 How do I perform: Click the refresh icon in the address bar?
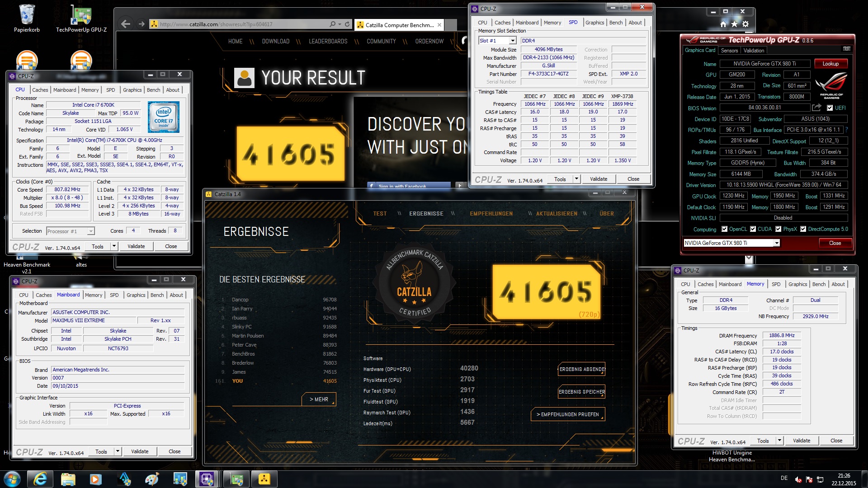tap(347, 24)
